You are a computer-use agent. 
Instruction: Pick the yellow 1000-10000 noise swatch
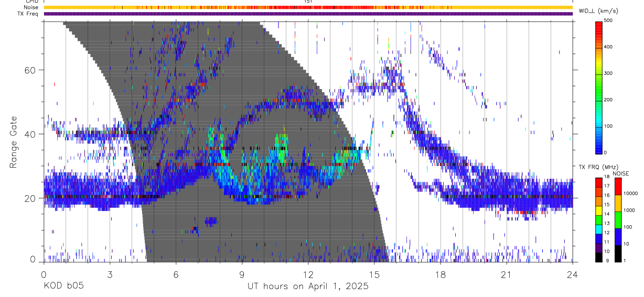tap(618, 203)
